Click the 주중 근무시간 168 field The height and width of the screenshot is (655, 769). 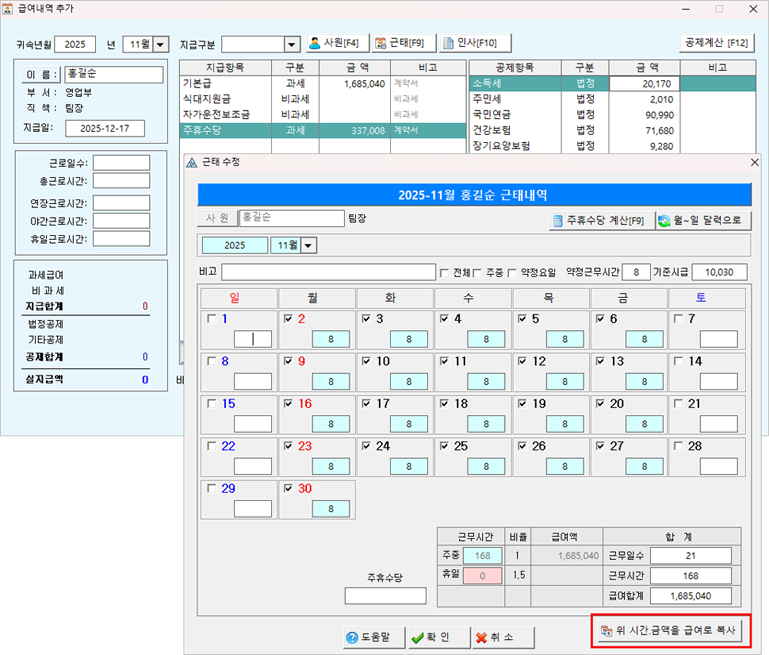[x=483, y=555]
